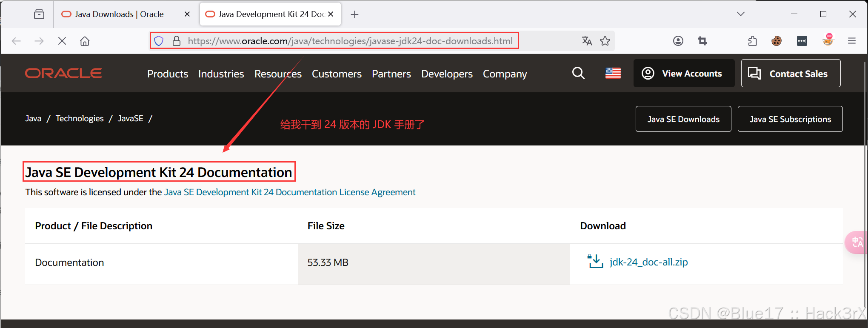Go forward with the forward arrow
This screenshot has height=328, width=868.
[39, 41]
